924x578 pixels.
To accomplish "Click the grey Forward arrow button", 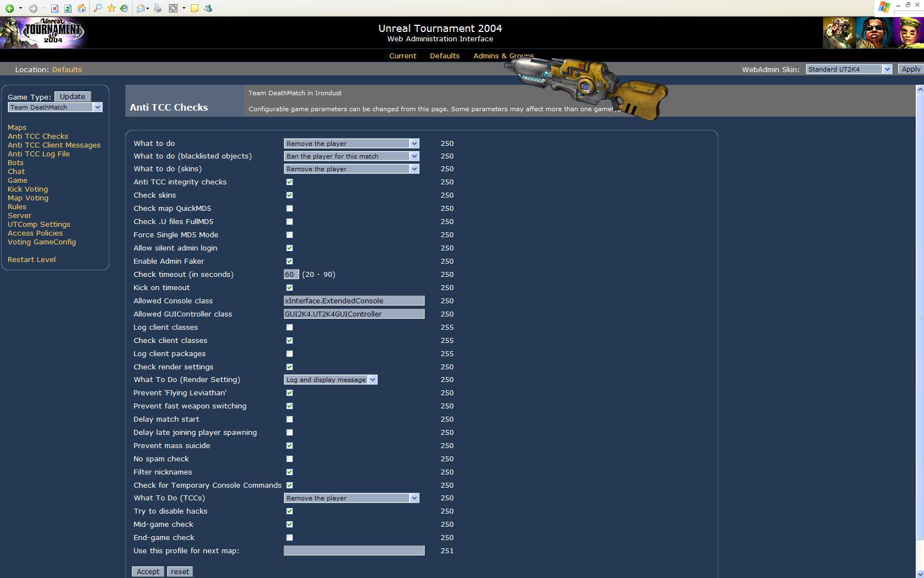I will (x=33, y=8).
